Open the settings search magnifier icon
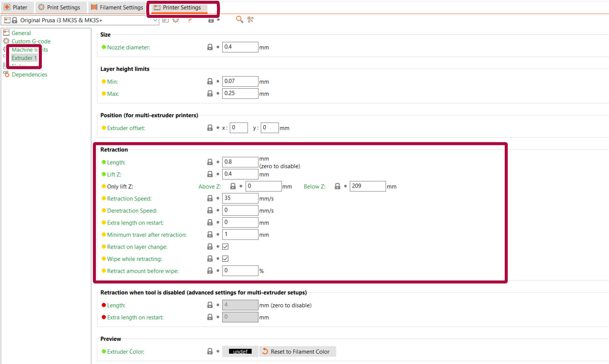The image size is (609, 364). [x=239, y=19]
